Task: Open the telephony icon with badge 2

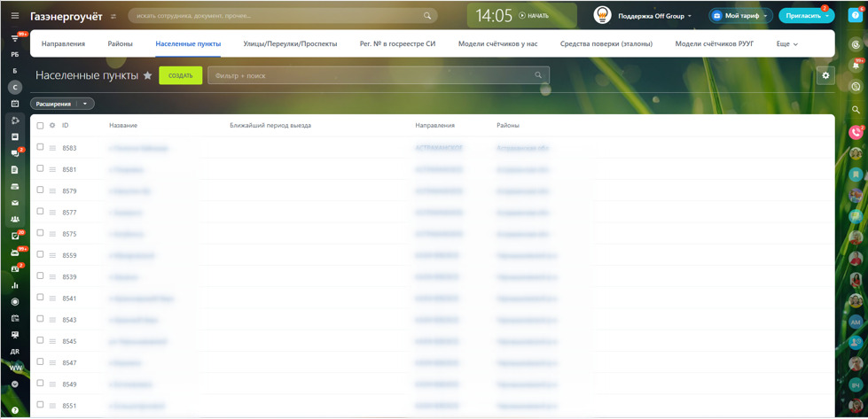Action: (856, 132)
